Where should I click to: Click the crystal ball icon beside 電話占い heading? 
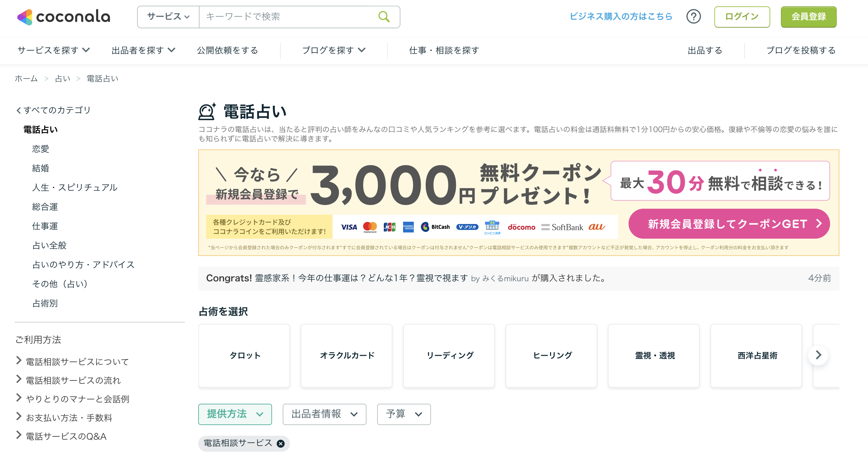207,111
